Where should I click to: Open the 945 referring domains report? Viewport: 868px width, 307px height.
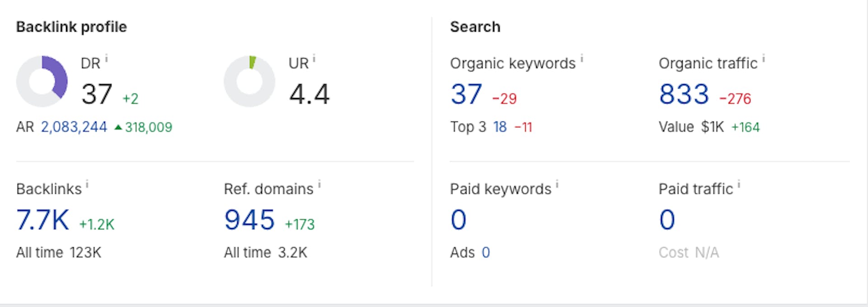(250, 220)
